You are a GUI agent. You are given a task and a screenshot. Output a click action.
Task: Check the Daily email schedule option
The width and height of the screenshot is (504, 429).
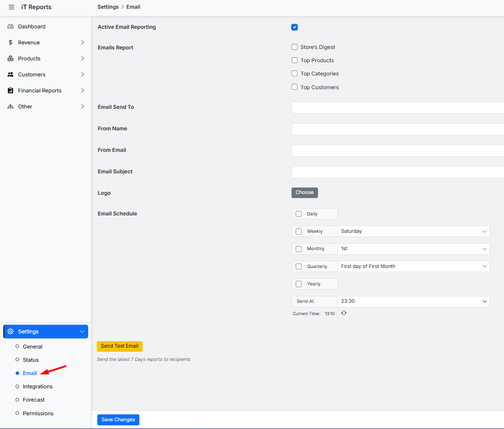click(299, 214)
